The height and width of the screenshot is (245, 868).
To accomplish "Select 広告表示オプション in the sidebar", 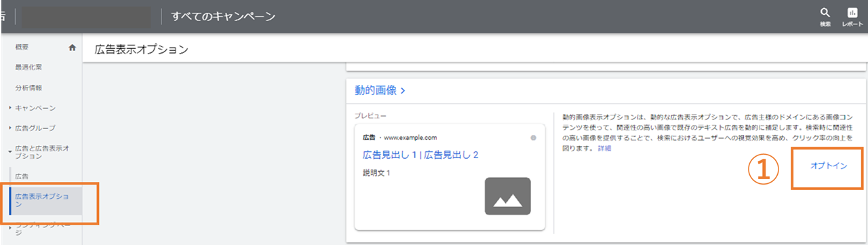I will coord(45,200).
